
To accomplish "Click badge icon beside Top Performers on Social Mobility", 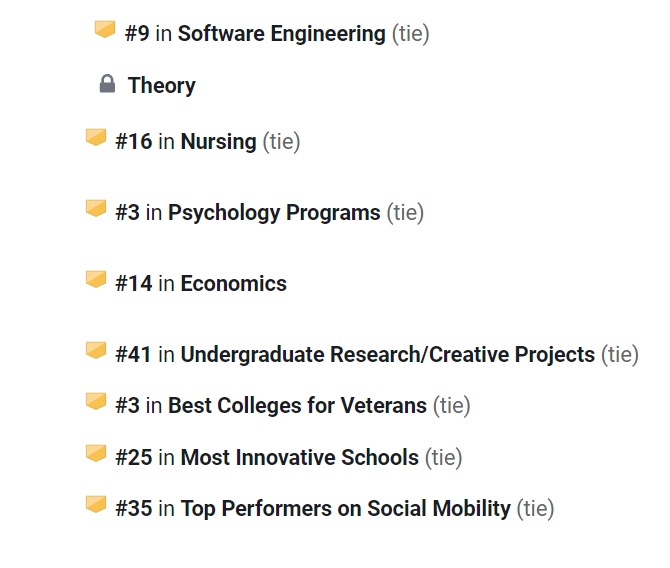I will click(x=96, y=504).
